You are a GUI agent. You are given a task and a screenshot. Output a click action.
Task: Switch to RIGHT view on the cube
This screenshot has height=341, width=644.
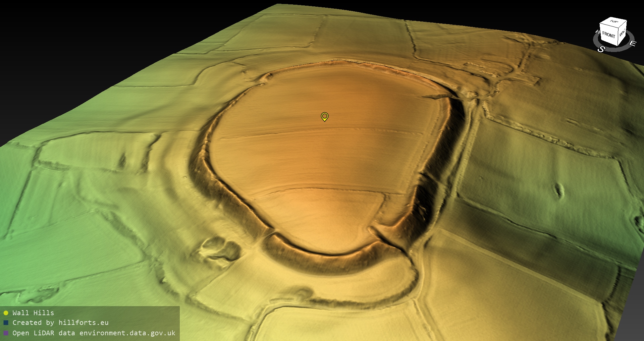pos(622,33)
